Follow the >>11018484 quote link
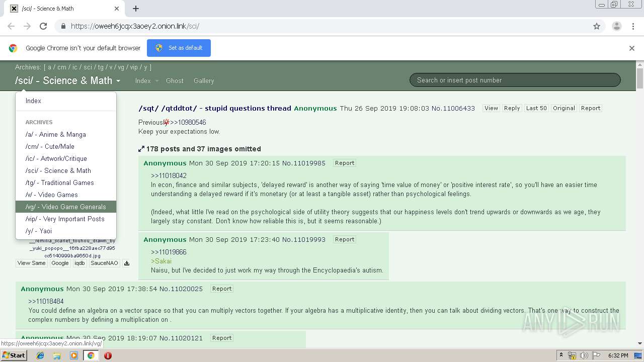This screenshot has width=644, height=362. (x=46, y=301)
